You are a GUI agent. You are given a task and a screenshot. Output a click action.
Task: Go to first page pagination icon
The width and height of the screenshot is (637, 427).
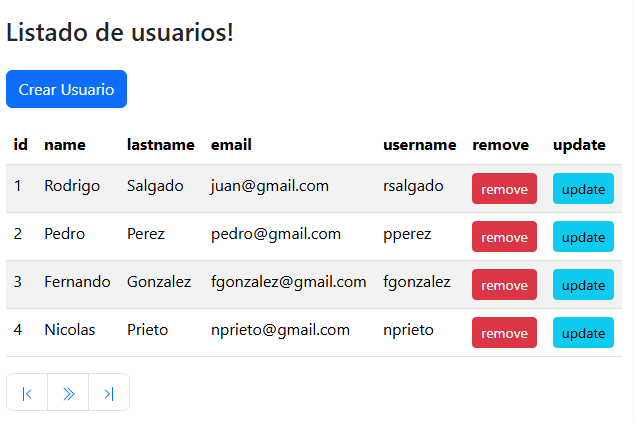27,393
